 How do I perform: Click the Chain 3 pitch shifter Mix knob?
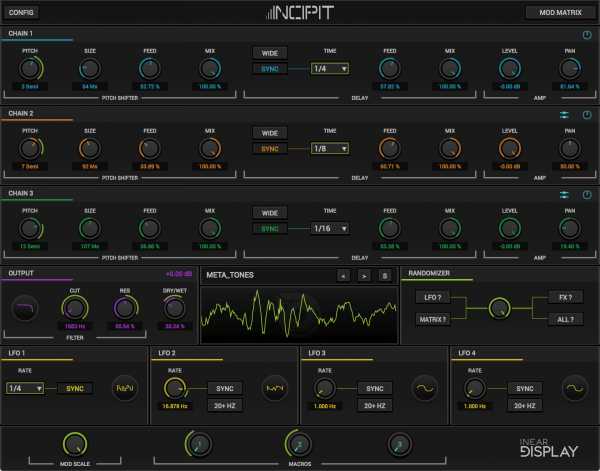(210, 228)
